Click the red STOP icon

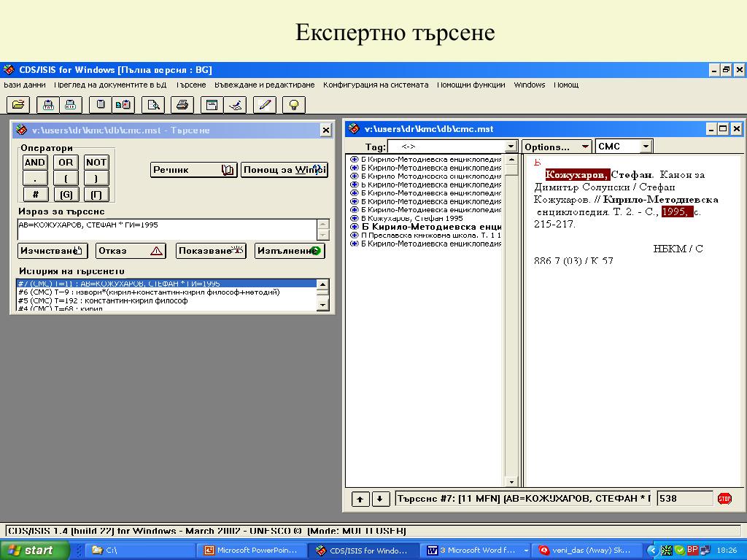[724, 499]
